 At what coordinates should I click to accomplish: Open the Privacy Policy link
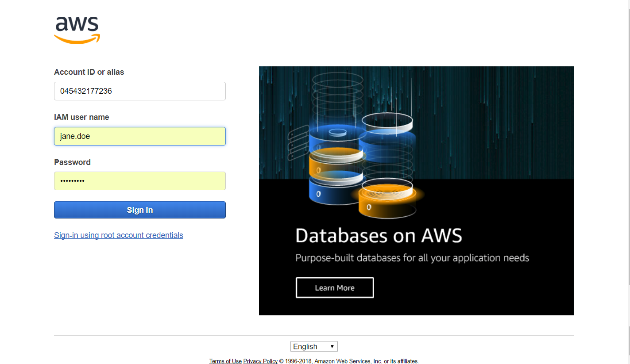pos(260,361)
